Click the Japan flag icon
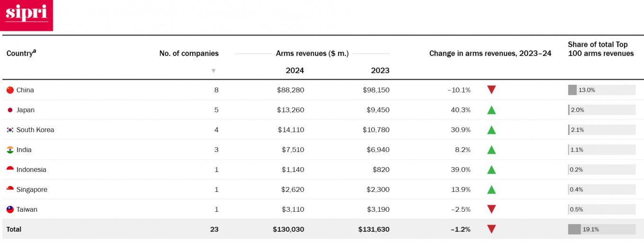Screen dimensions: 644x243 (x=10, y=110)
